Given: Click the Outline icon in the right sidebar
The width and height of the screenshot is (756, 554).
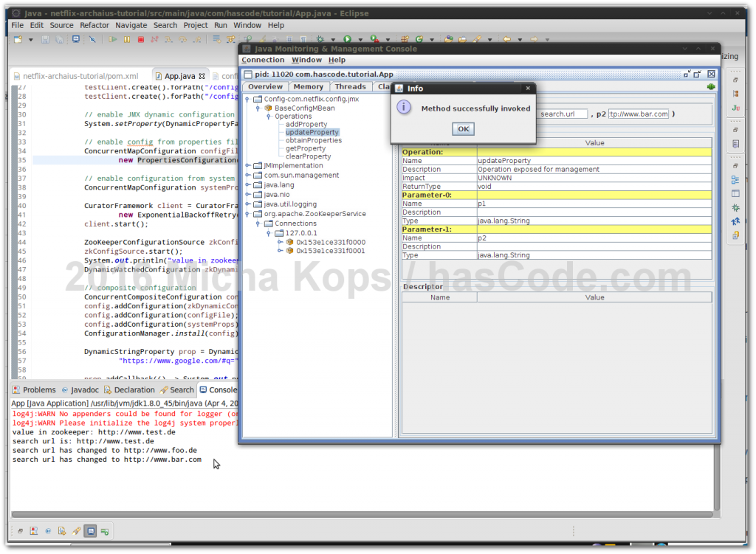Looking at the screenshot, I should point(735,179).
